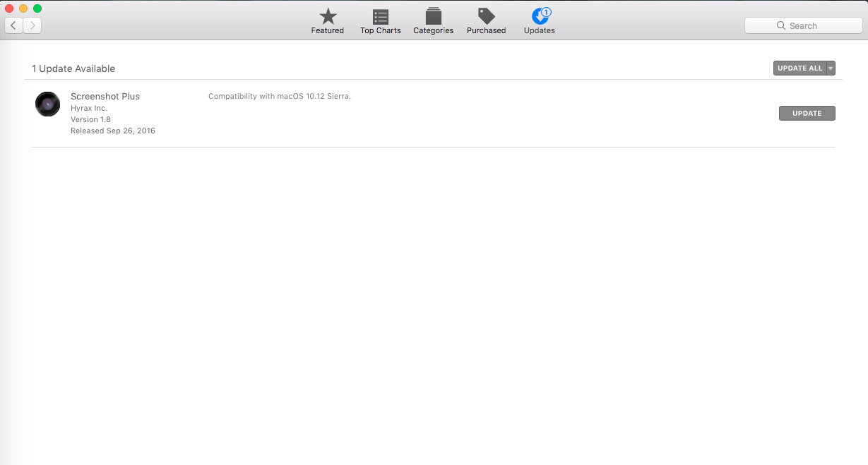Click the Version 1.8 text
This screenshot has width=868, height=465.
coord(90,119)
